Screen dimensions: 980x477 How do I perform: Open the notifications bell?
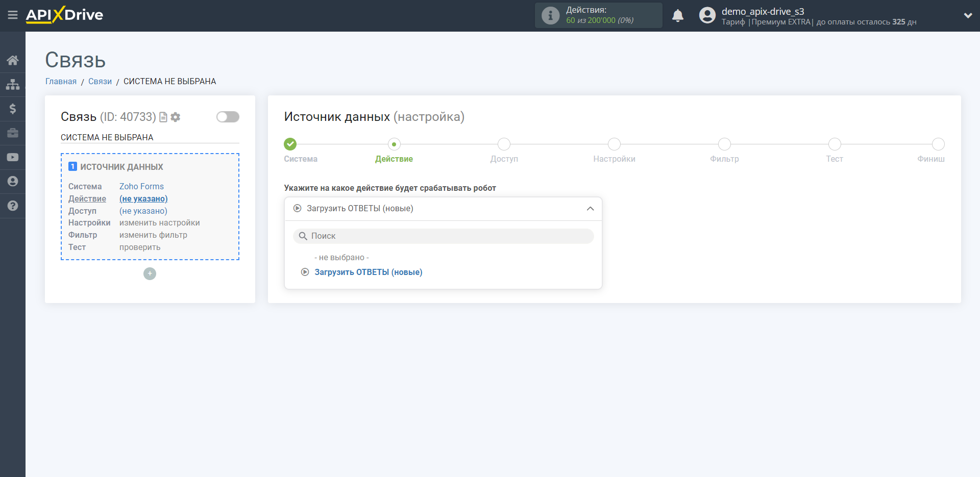click(678, 16)
